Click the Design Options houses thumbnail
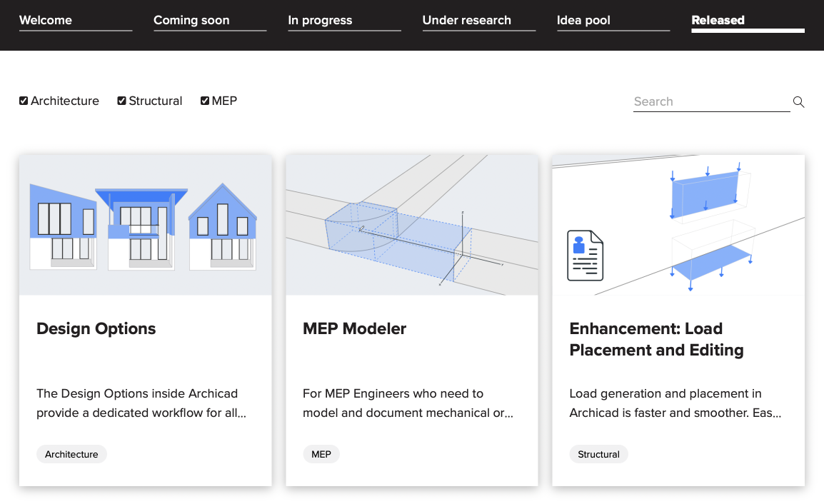824x504 pixels. (146, 225)
